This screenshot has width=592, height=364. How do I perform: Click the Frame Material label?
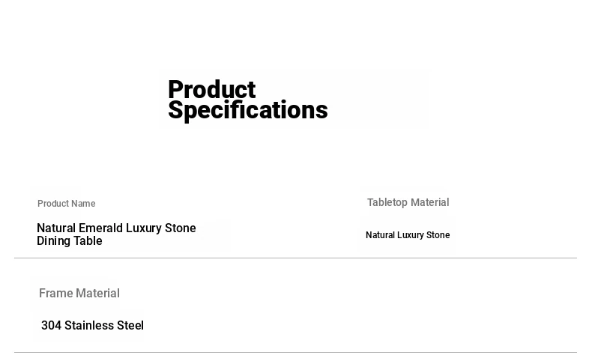pyautogui.click(x=79, y=294)
